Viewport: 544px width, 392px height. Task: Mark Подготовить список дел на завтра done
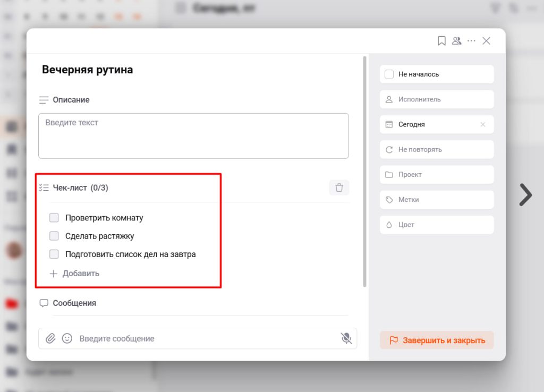click(x=54, y=254)
